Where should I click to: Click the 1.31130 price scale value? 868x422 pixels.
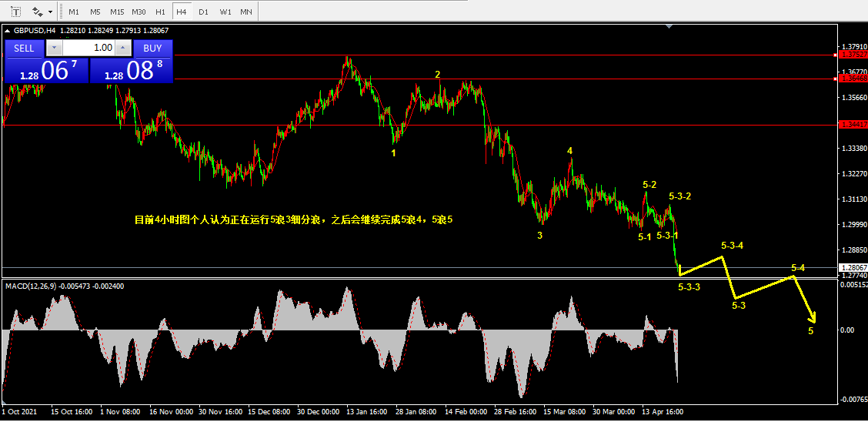(x=854, y=199)
